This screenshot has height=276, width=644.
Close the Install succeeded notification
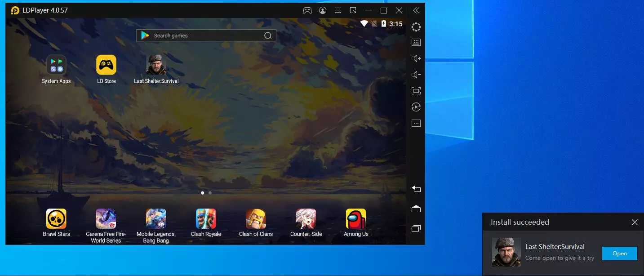(635, 222)
